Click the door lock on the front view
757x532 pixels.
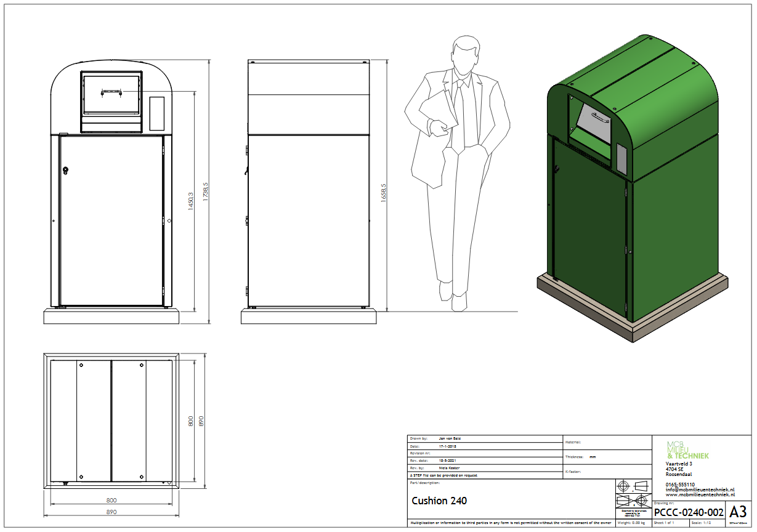point(65,169)
